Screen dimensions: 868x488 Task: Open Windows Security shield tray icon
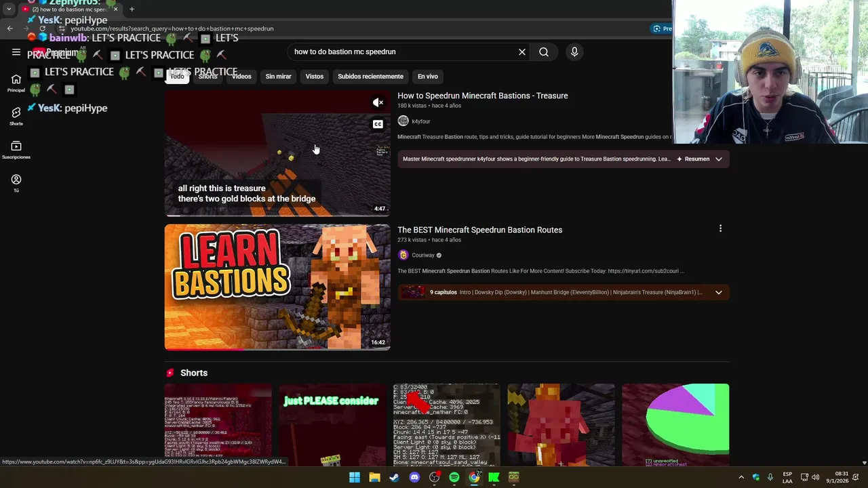pos(756,477)
